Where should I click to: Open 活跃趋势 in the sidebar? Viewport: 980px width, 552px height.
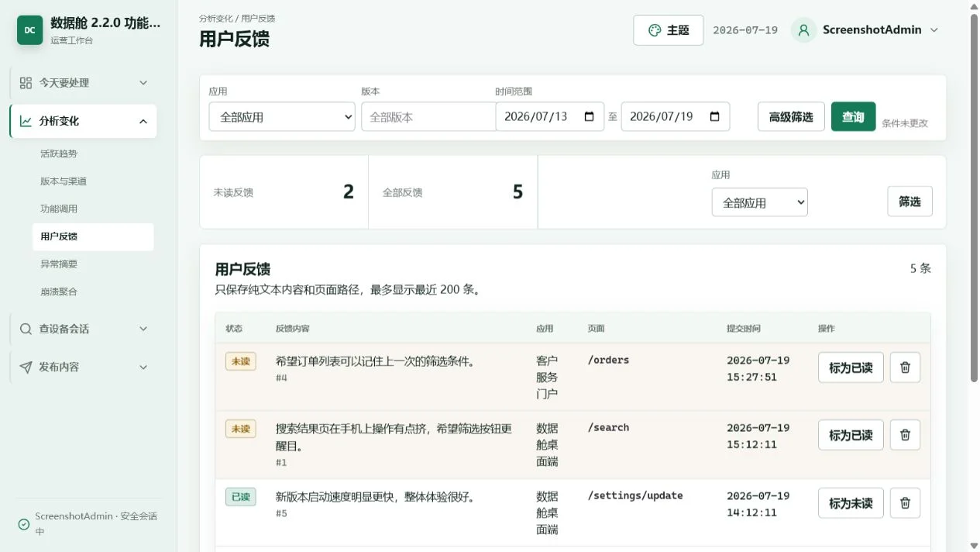(93, 154)
